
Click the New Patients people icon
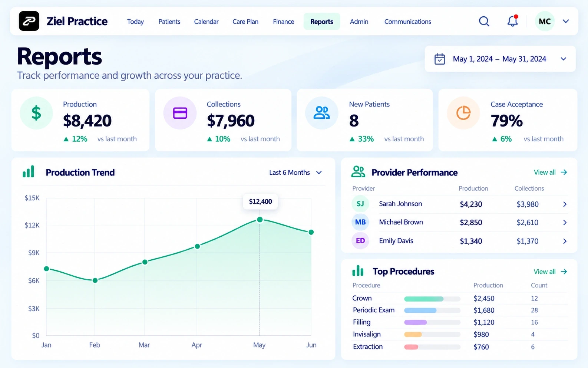pos(321,113)
